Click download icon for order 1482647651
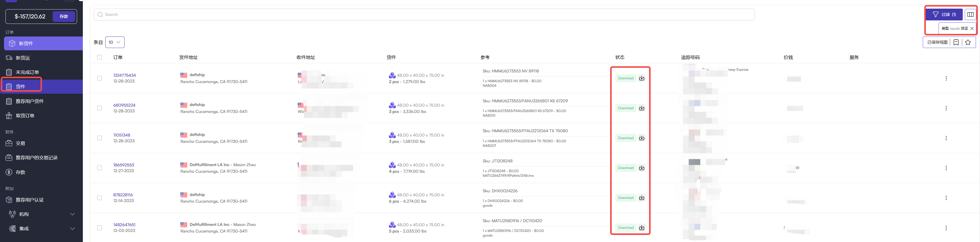 click(x=641, y=228)
